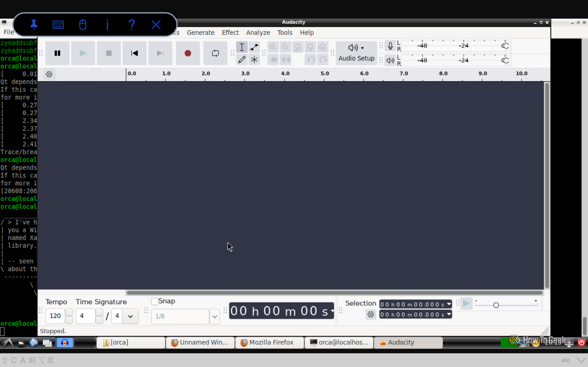This screenshot has height=367, width=588.
Task: Click Silence audio selection icon
Action: click(286, 59)
